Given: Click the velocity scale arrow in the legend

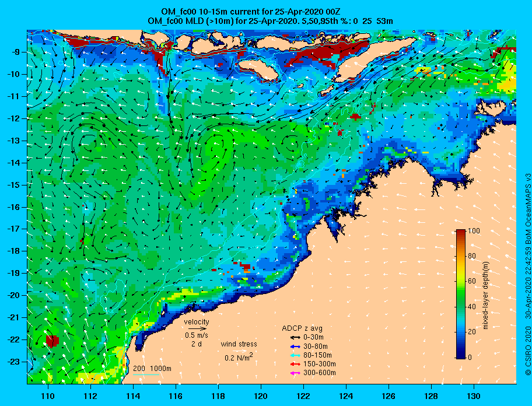Looking at the screenshot, I should (198, 328).
